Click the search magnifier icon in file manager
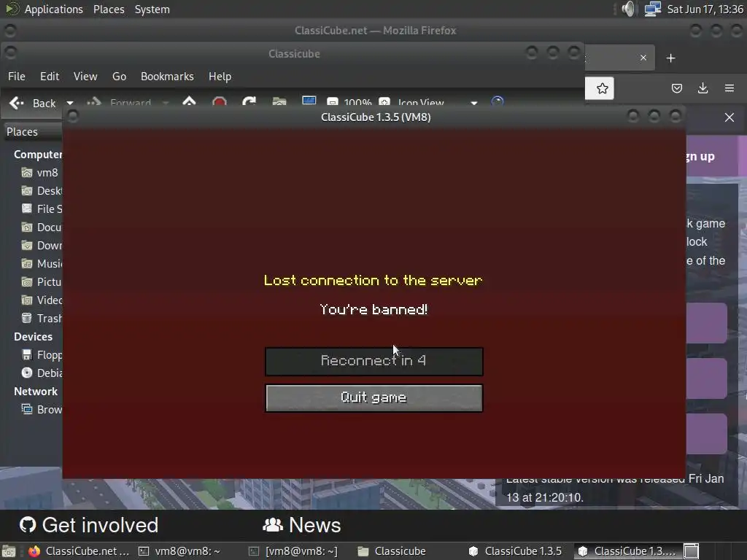The height and width of the screenshot is (560, 747). [x=498, y=101]
